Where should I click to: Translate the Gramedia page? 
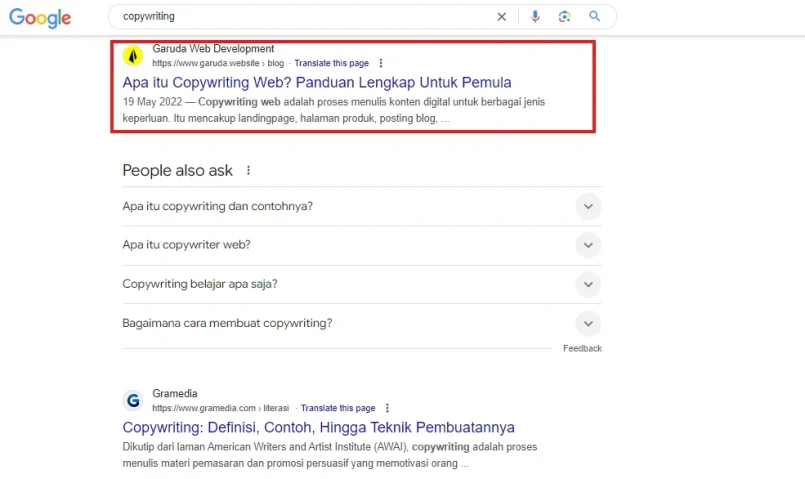(338, 408)
